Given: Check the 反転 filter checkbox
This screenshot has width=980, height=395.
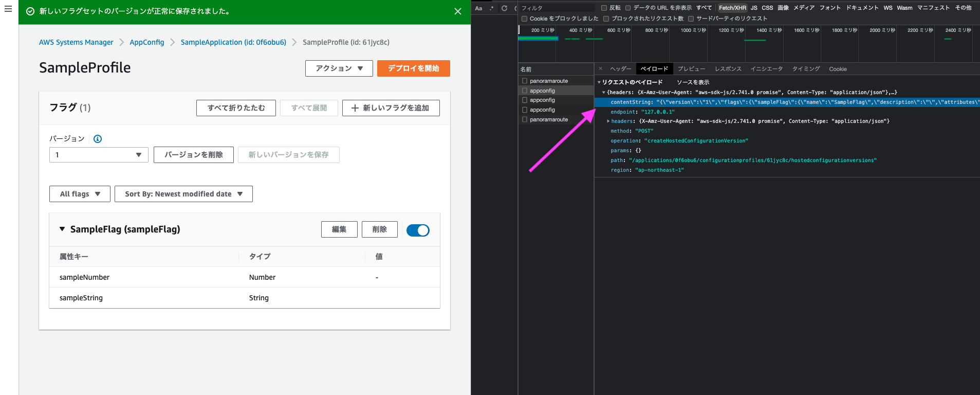Looking at the screenshot, I should coord(604,8).
